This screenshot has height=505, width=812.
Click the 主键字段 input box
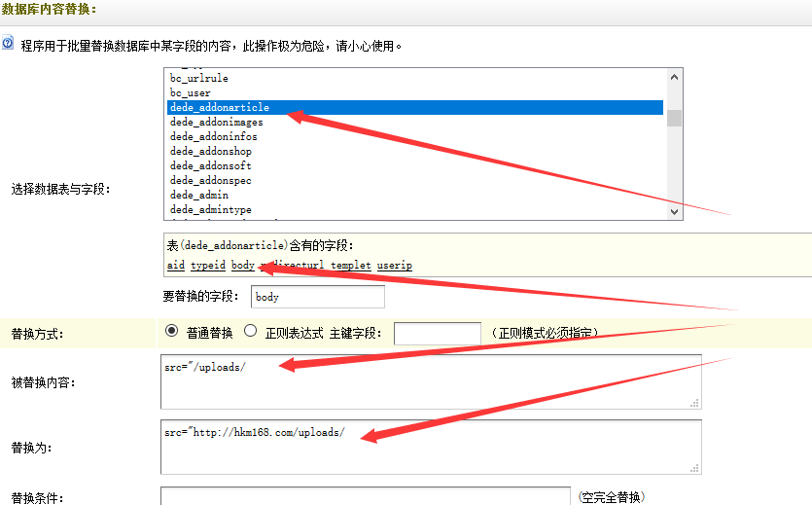click(x=438, y=333)
